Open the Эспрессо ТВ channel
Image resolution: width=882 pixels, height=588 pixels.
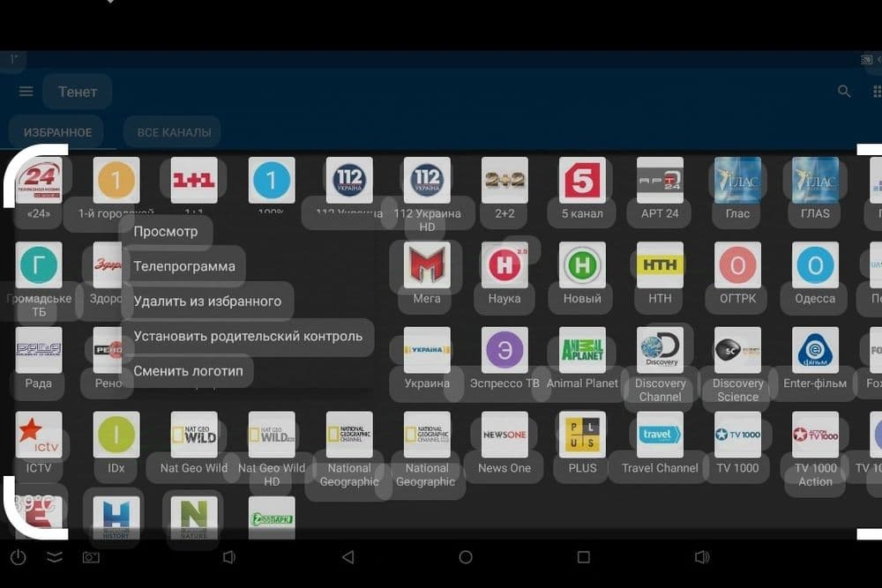[x=505, y=350]
